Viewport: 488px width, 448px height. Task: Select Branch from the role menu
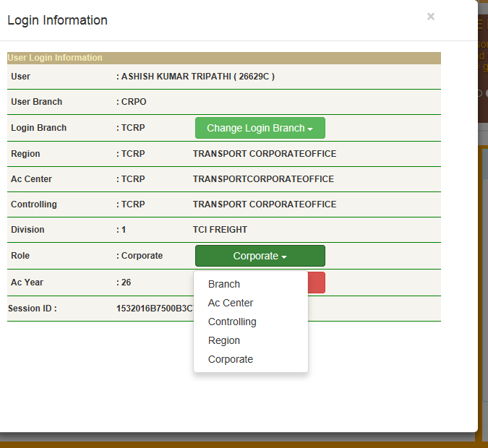251,284
